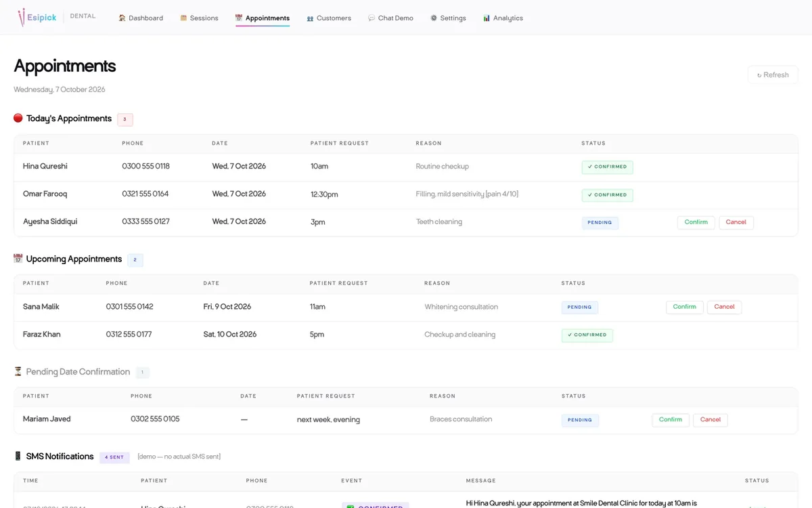Refresh the appointments list
The image size is (812, 508).
tap(773, 75)
